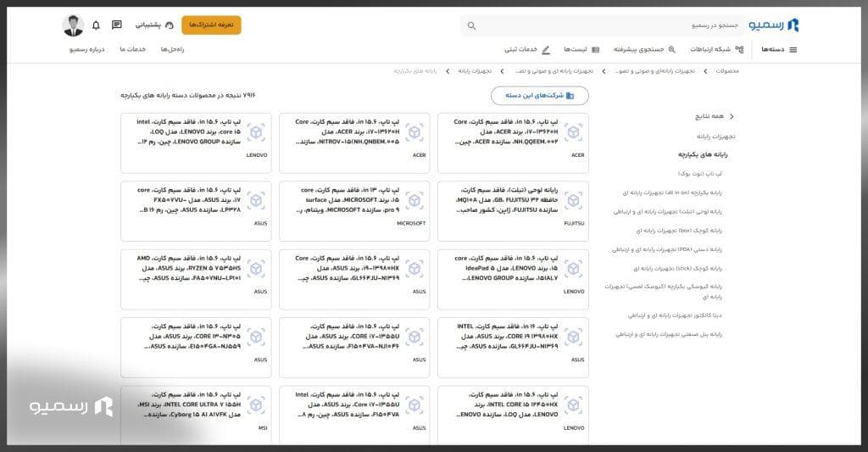Viewport: 868px width, 452px height.
Task: Click cube icon of ACER NITROV-15 card
Action: tap(415, 132)
